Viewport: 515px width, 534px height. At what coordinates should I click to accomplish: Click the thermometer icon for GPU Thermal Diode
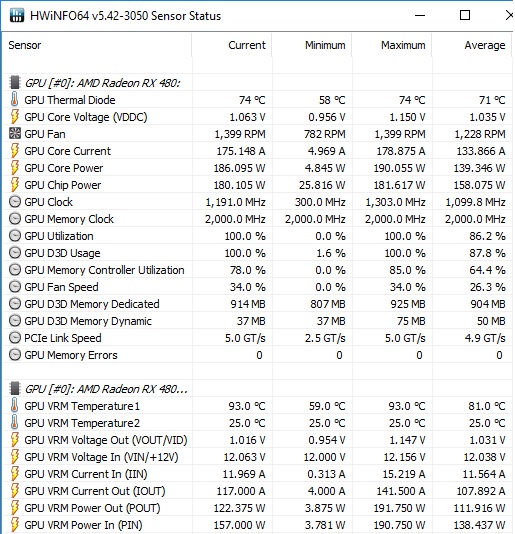tap(15, 99)
